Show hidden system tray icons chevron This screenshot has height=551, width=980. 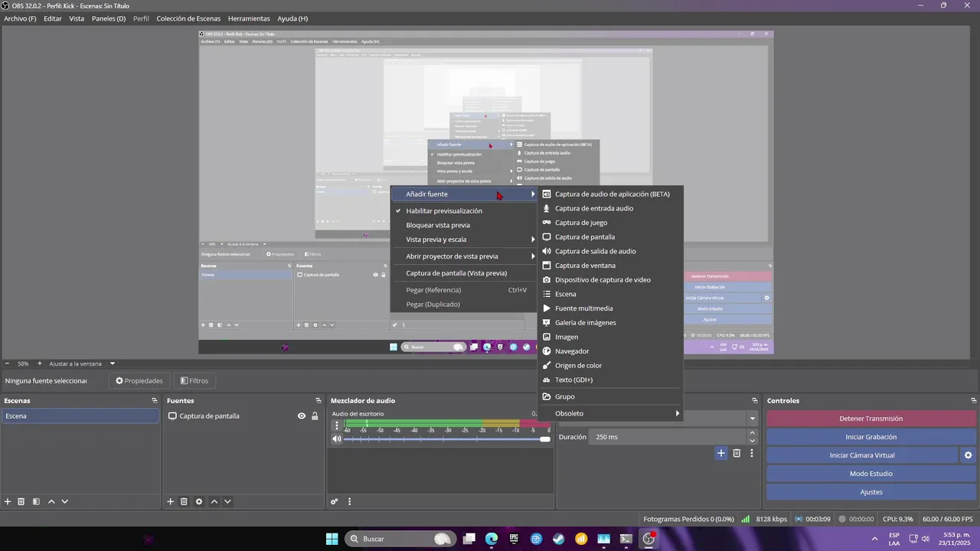click(875, 539)
